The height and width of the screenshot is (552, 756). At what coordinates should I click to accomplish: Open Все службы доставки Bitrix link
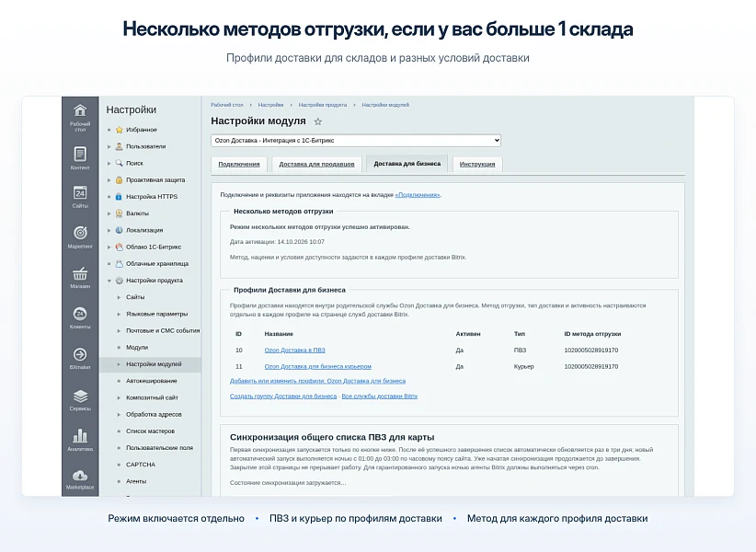tap(380, 396)
